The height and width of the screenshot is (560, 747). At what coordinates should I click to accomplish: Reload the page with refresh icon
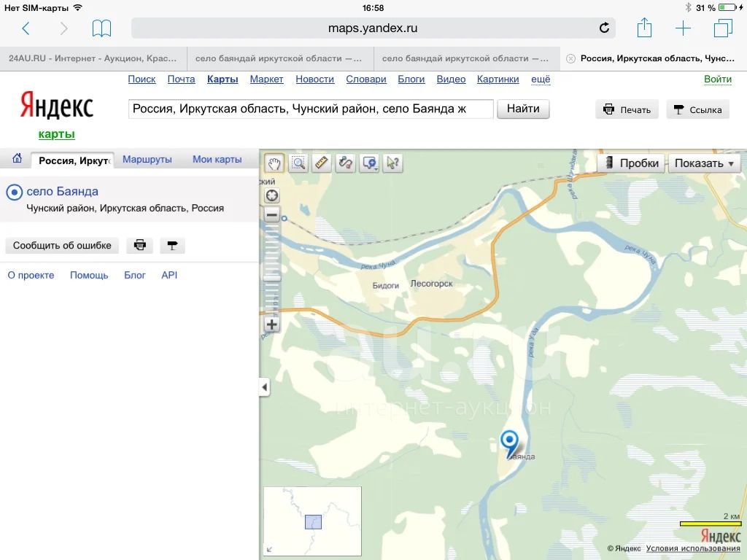[604, 28]
